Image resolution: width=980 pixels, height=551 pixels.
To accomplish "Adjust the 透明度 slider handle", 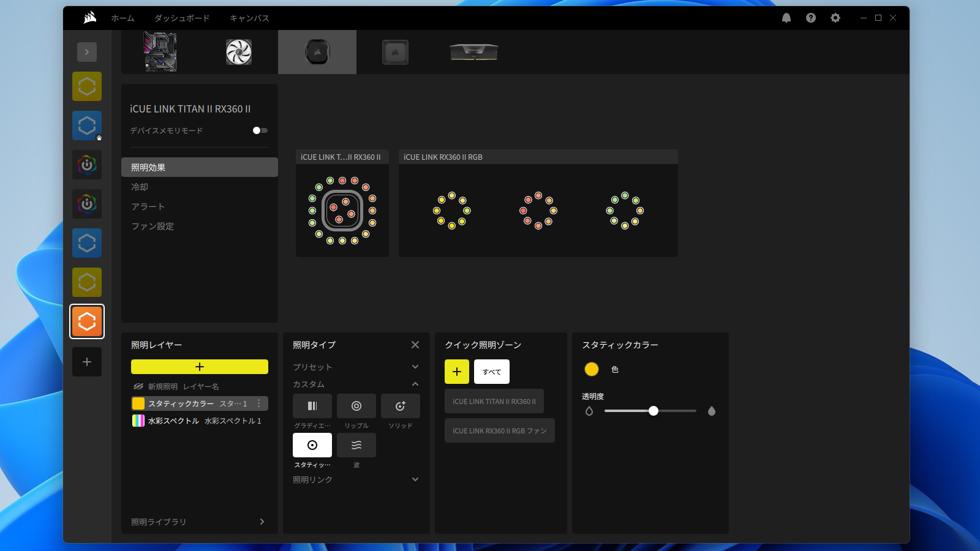I will (x=654, y=411).
